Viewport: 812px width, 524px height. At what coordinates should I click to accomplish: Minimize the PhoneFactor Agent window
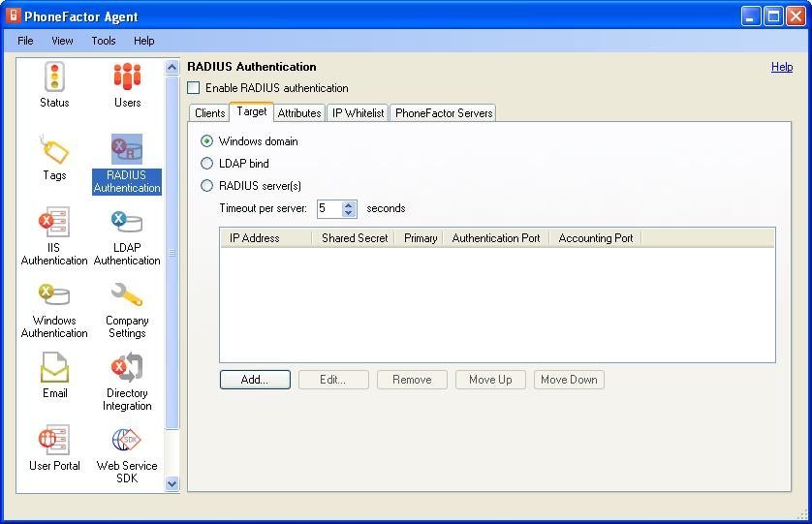[x=750, y=16]
